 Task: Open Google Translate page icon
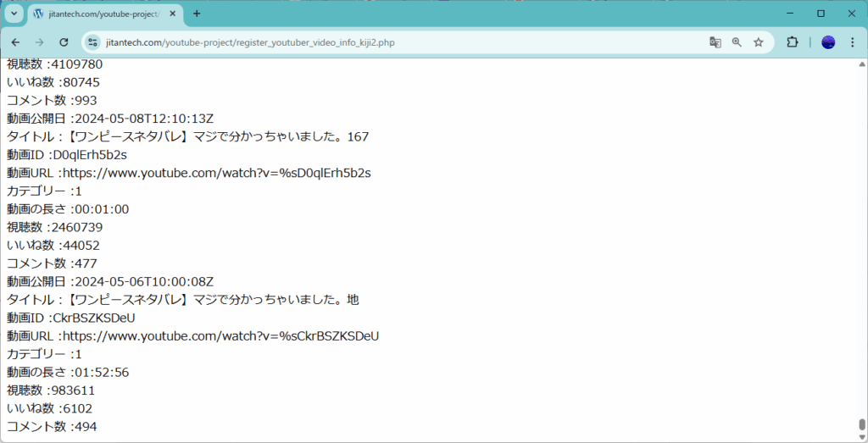[x=715, y=42]
